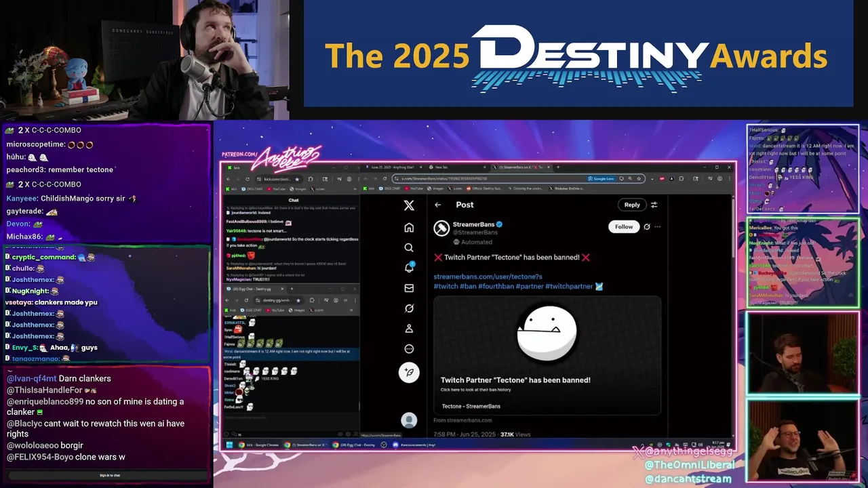Open a new tab with plus button

click(x=558, y=167)
